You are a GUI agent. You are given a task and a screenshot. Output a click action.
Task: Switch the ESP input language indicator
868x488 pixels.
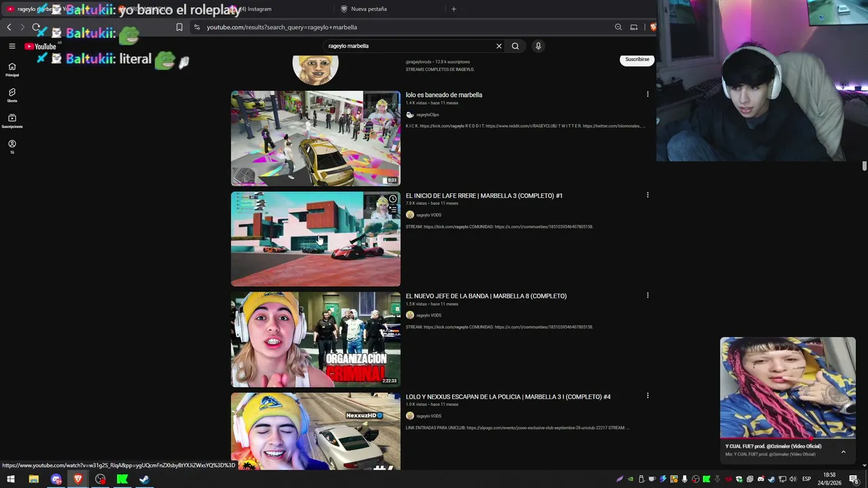[806, 479]
